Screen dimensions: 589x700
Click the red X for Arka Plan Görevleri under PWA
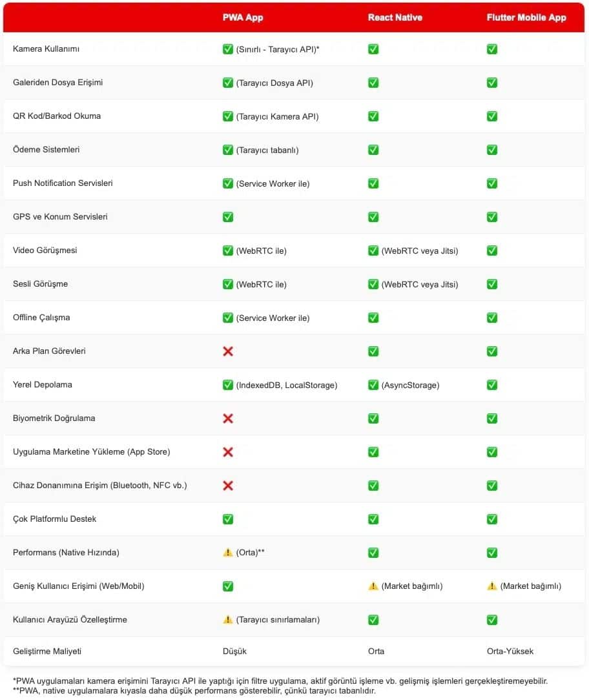[228, 351]
